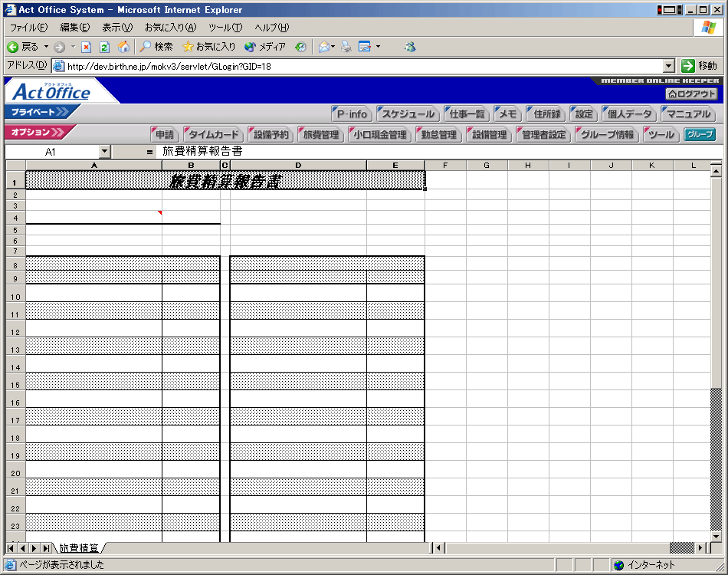Click the Print icon in toolbar
728x575 pixels.
pyautogui.click(x=346, y=47)
